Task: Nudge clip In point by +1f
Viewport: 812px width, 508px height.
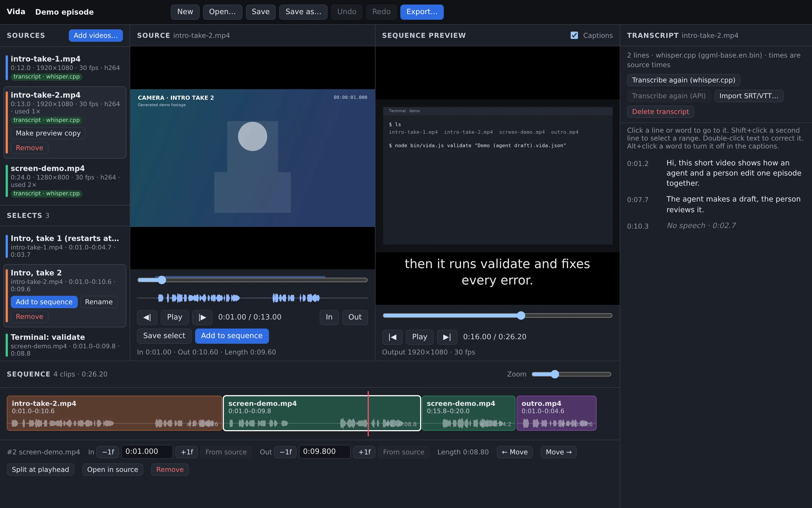Action: (x=187, y=452)
